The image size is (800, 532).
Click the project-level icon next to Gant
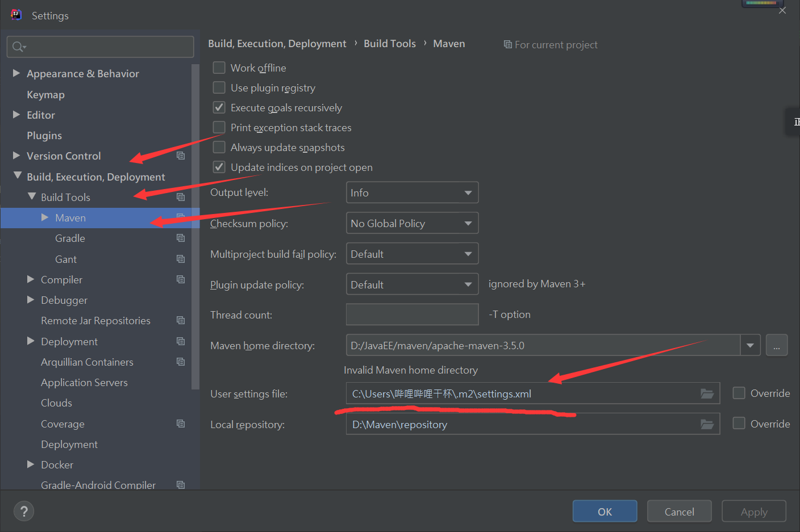pyautogui.click(x=181, y=259)
